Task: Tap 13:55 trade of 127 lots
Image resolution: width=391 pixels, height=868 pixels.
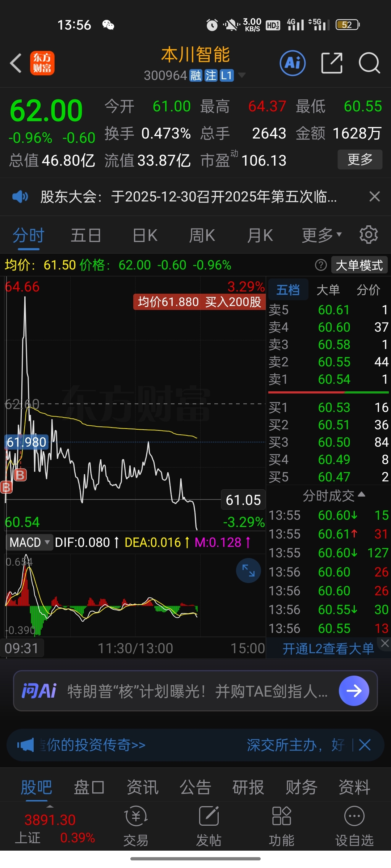Action: 328,553
